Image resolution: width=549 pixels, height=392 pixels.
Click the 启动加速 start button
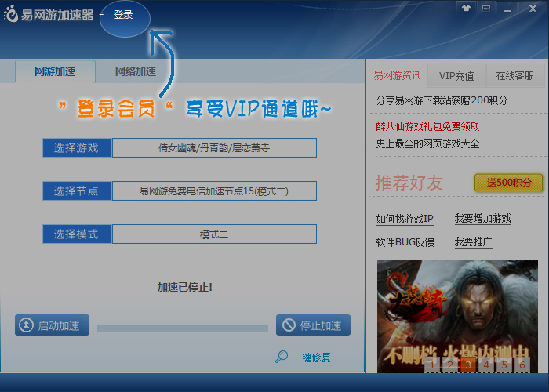53,325
